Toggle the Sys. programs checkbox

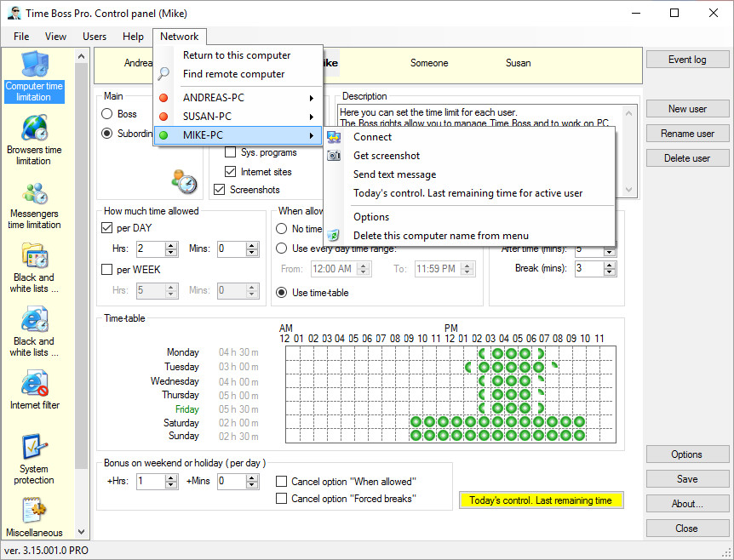(230, 152)
